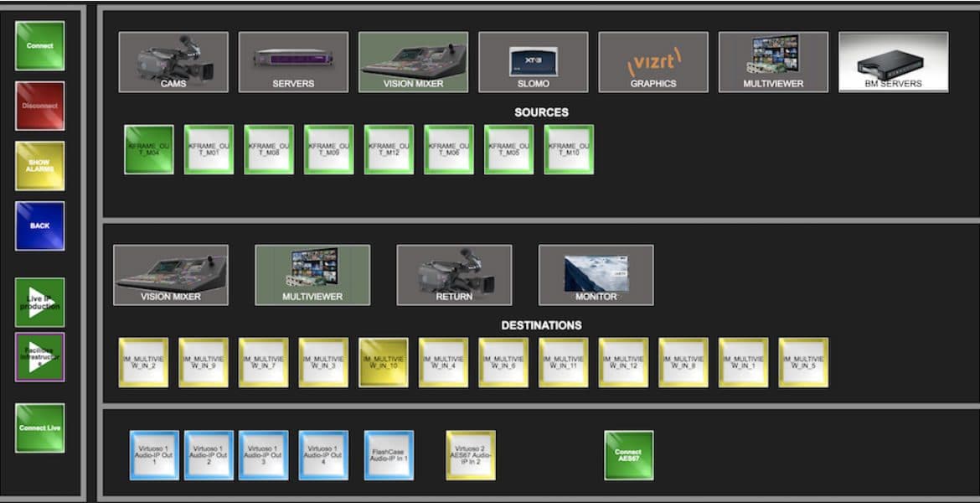Select the Vizrt GRAPHICS source group
Screen dimensions: 980x503
coord(652,62)
